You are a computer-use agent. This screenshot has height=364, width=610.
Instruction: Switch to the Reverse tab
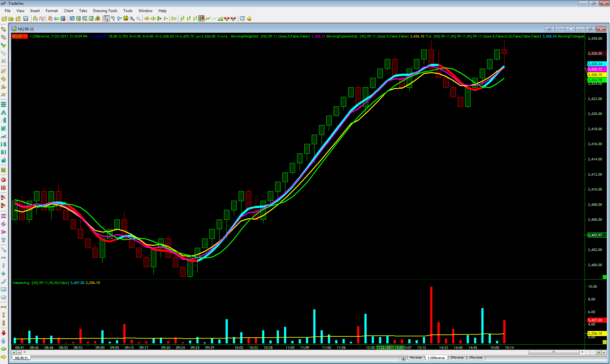(x=416, y=358)
